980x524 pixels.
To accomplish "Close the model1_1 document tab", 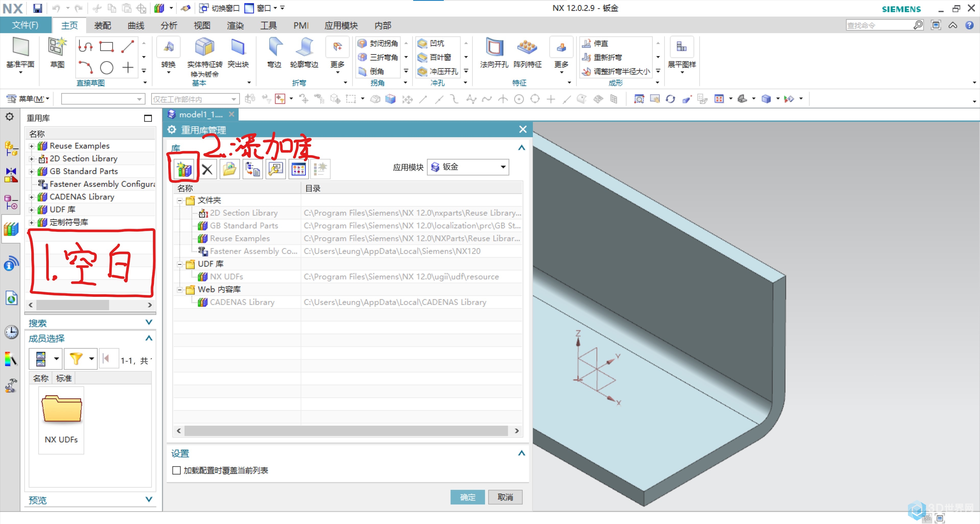I will 231,114.
